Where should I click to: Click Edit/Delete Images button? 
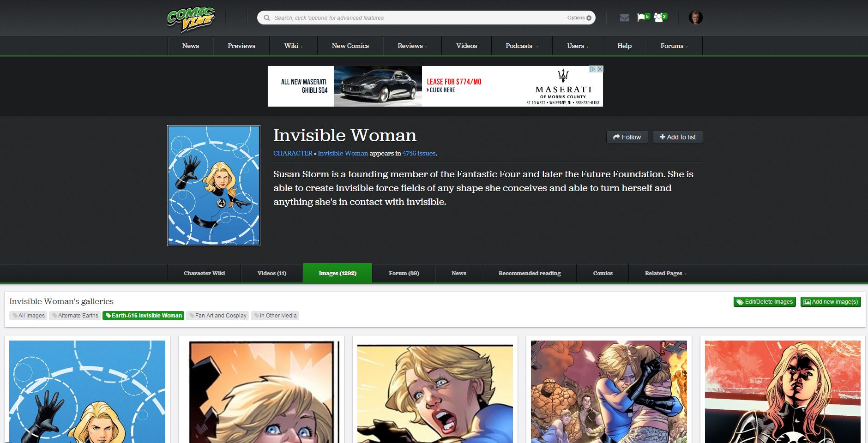pos(765,302)
